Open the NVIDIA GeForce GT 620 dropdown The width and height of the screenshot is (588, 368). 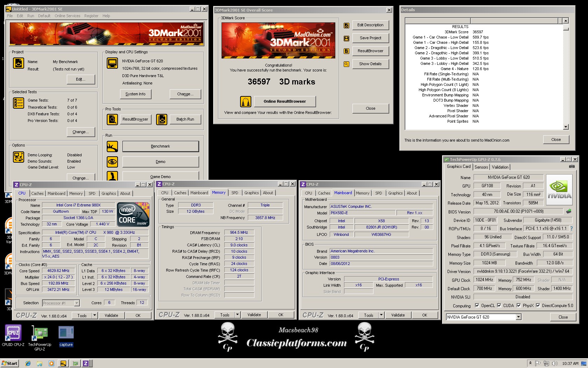(x=519, y=317)
